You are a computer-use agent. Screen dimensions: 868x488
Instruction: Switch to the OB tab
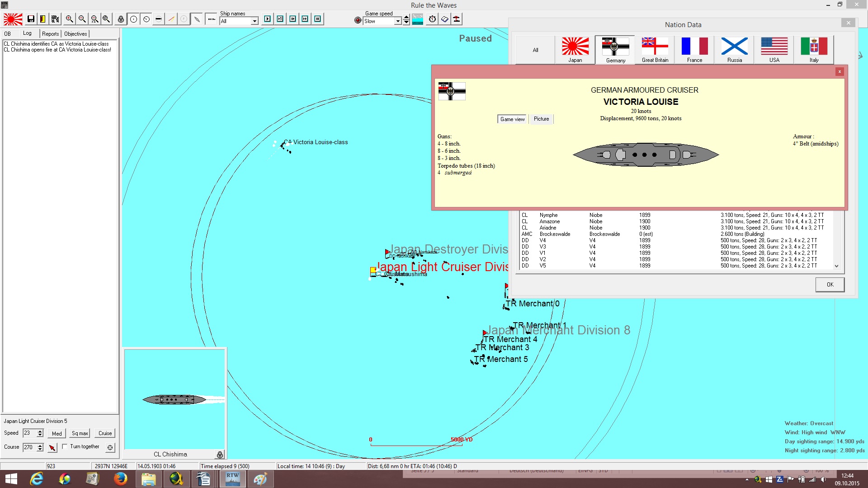[x=8, y=34]
